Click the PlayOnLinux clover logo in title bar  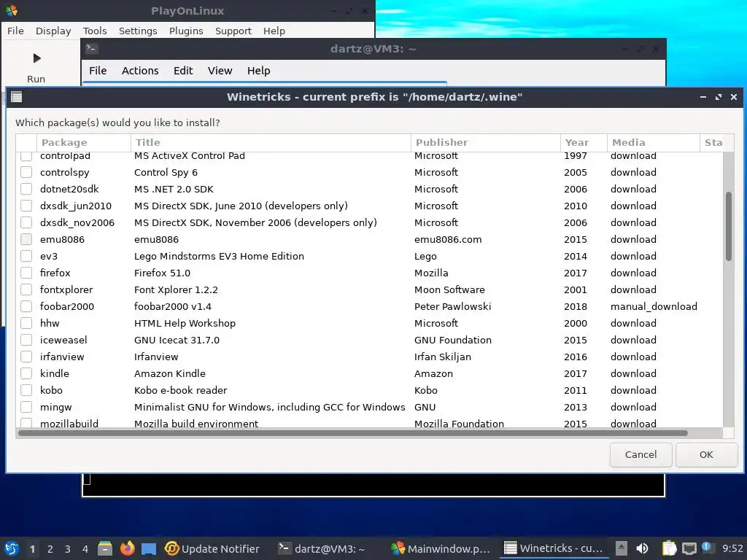11,10
